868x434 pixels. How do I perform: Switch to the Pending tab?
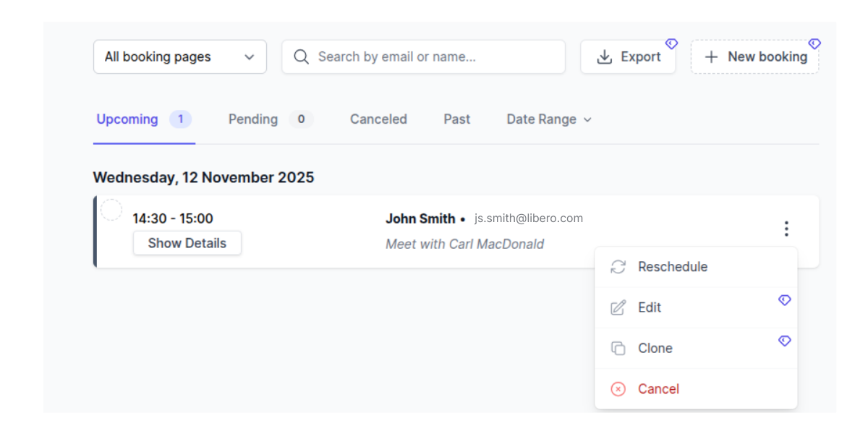(x=253, y=119)
